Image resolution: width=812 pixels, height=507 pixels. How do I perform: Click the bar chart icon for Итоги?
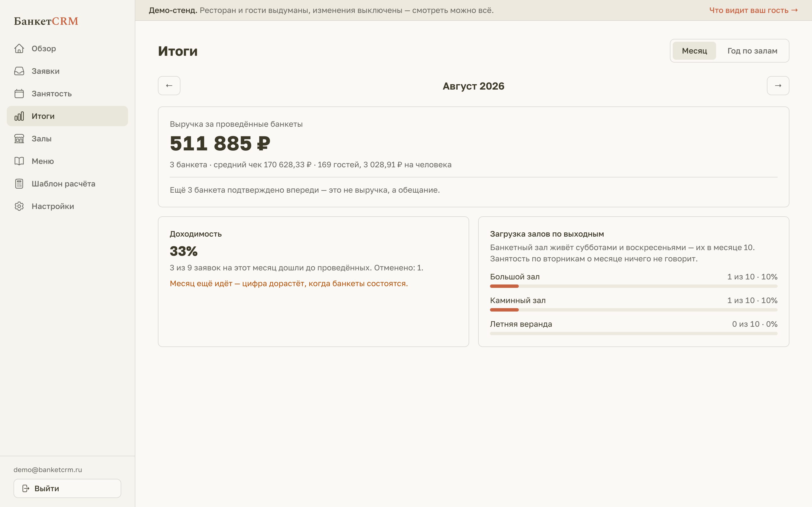(19, 116)
